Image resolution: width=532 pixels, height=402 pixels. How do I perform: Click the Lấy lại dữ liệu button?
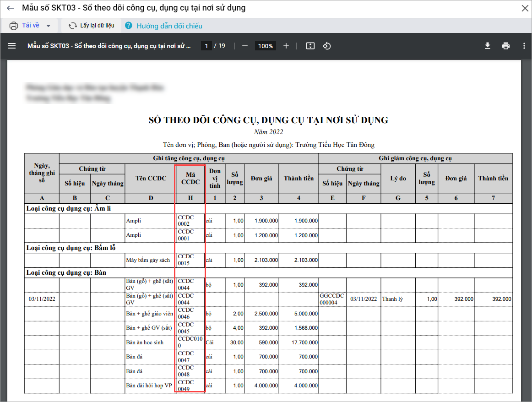(x=92, y=26)
